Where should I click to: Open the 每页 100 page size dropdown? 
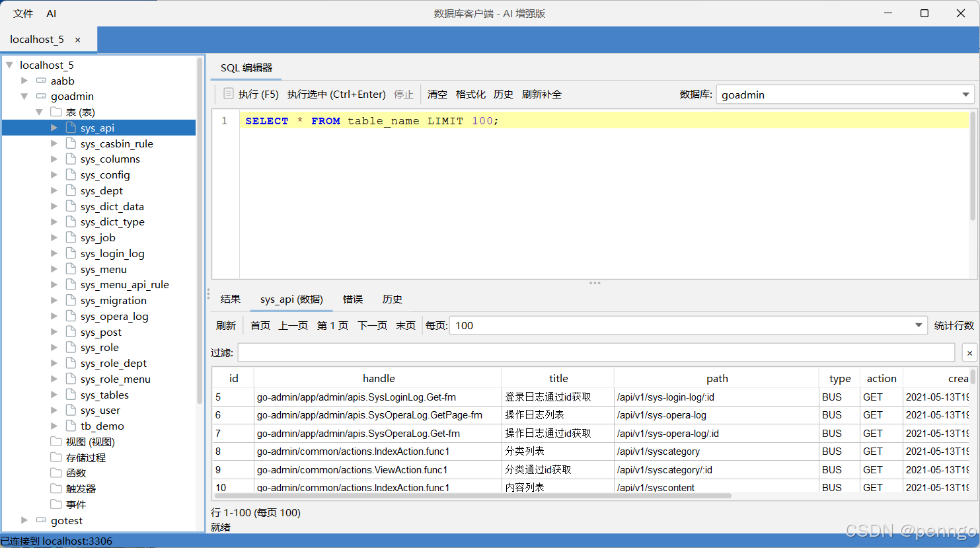(687, 325)
